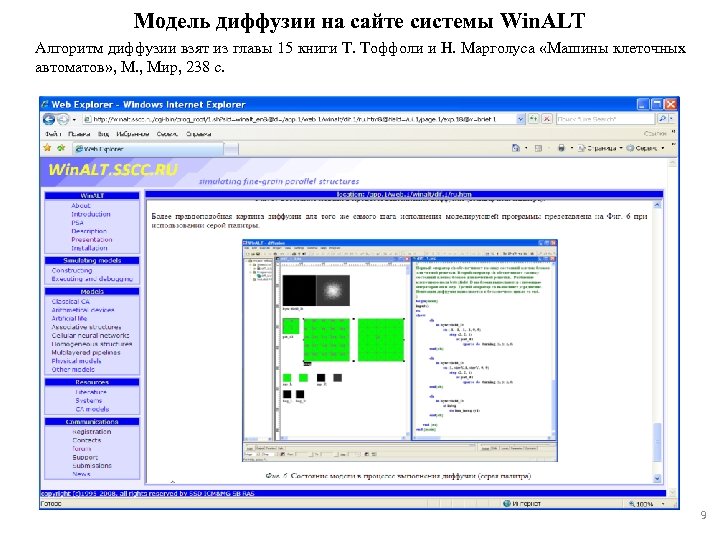The width and height of the screenshot is (720, 540).
Task: Click the search magnifier icon
Action: tap(662, 119)
